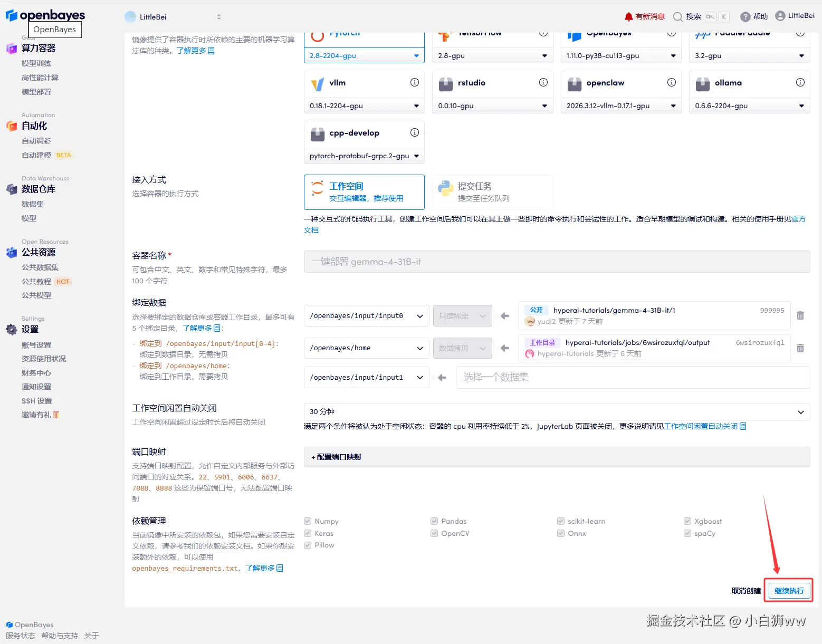
Task: Click the 取消创建 button
Action: (x=746, y=591)
